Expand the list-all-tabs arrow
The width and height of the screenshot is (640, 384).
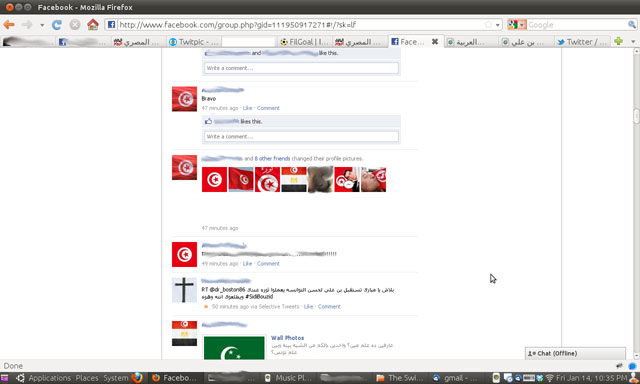coord(633,41)
